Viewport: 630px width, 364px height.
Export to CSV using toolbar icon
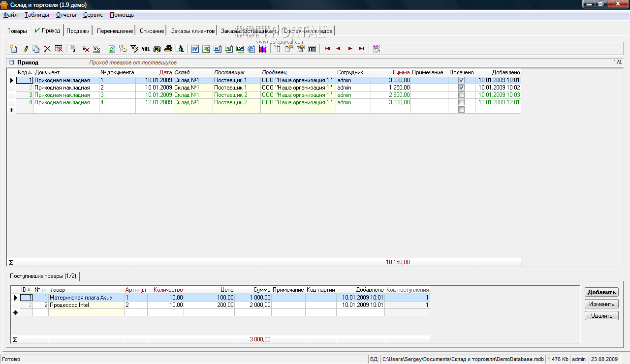tap(240, 49)
